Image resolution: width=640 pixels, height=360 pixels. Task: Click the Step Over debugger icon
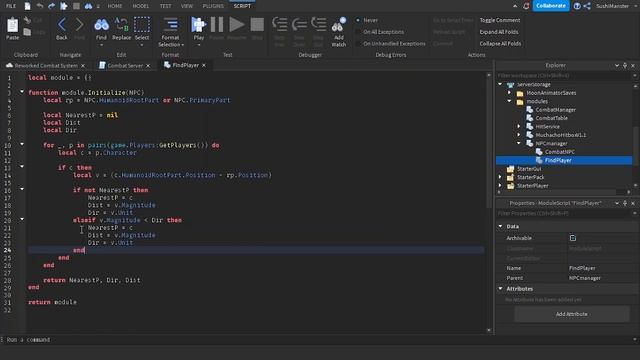click(x=299, y=24)
